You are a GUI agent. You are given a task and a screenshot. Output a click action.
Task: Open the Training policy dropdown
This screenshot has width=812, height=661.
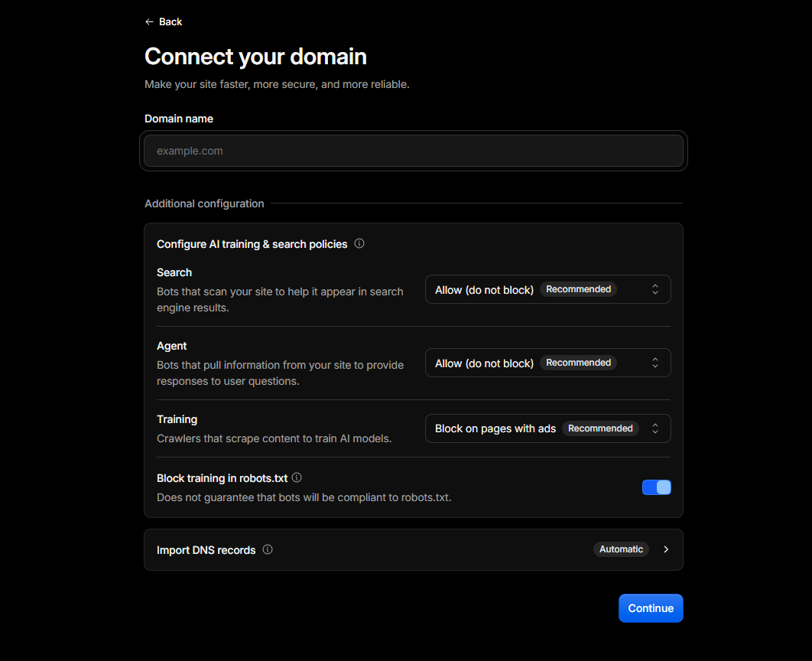point(548,428)
